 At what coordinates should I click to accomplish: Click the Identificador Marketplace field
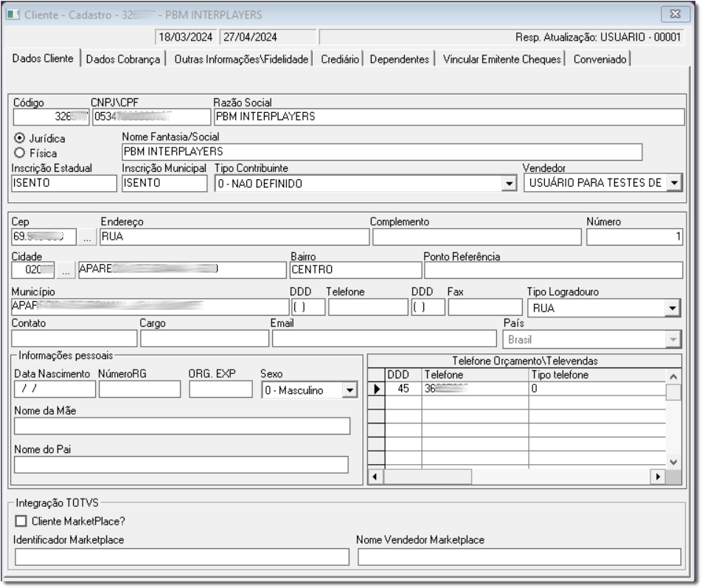(x=181, y=557)
